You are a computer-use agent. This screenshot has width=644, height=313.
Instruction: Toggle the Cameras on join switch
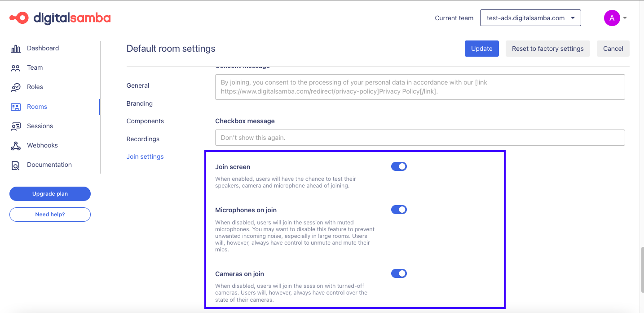(399, 273)
